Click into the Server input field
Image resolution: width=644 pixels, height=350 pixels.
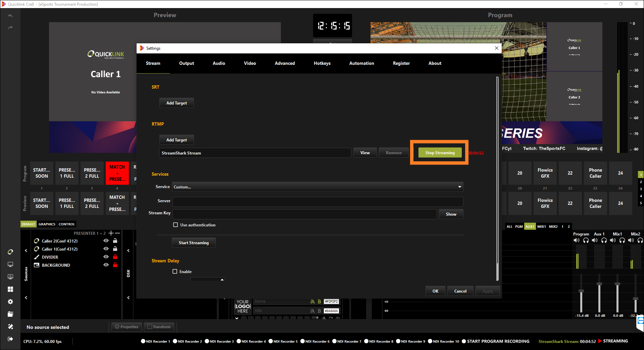(317, 201)
